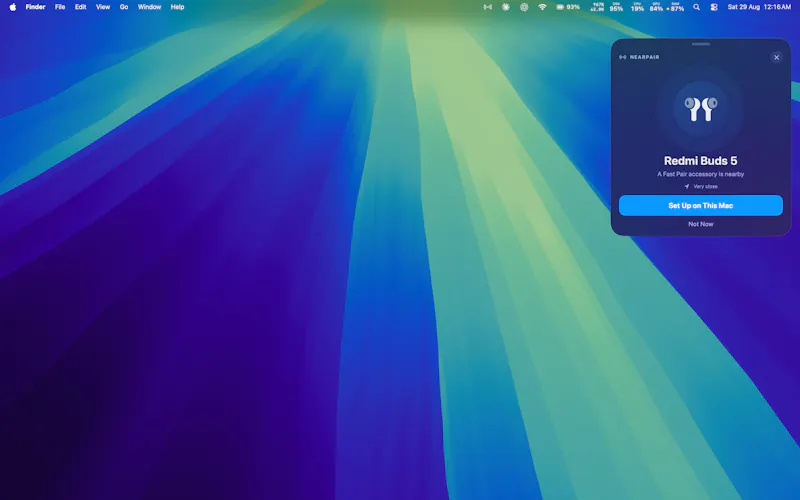Click the sun-shaped menu bar icon
This screenshot has width=800, height=500.
click(x=506, y=7)
